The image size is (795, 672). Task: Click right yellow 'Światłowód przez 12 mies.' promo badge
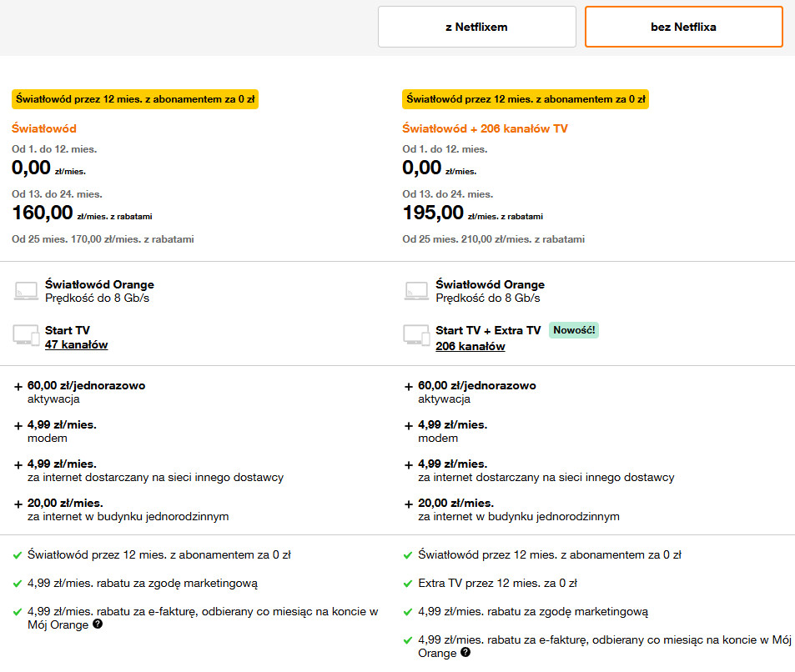(x=526, y=99)
